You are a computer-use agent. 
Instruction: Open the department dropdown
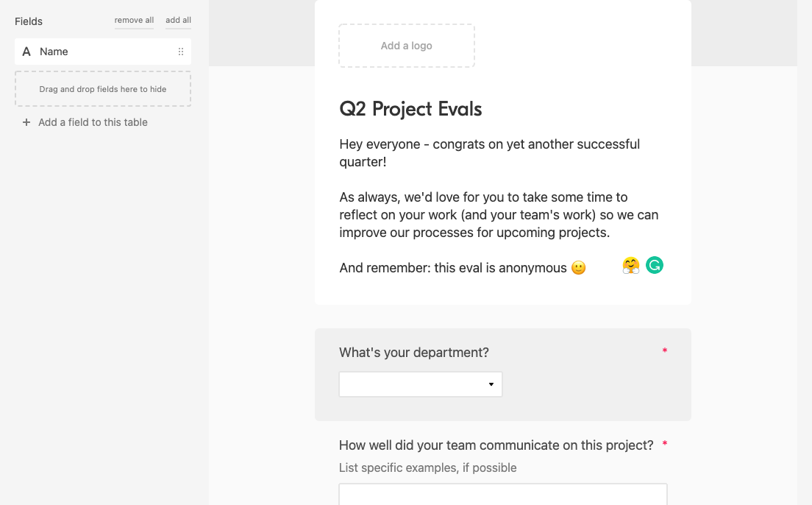[421, 384]
